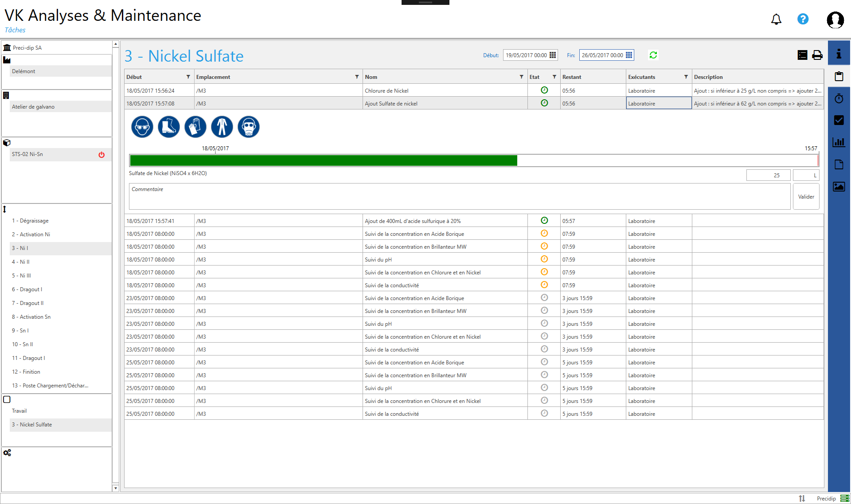Toggle the STS-02 Ni-Sn power button

point(101,155)
